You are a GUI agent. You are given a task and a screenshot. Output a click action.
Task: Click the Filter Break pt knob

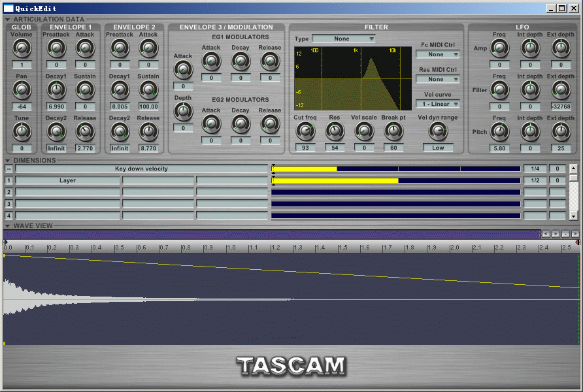393,131
